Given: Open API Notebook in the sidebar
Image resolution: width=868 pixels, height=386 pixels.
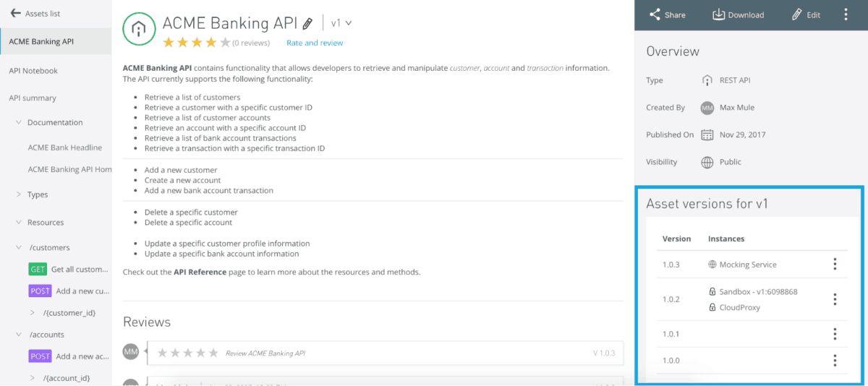Looking at the screenshot, I should pos(33,71).
